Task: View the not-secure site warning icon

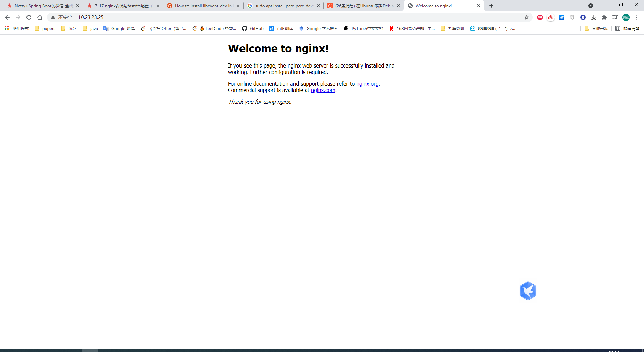Action: click(x=53, y=17)
